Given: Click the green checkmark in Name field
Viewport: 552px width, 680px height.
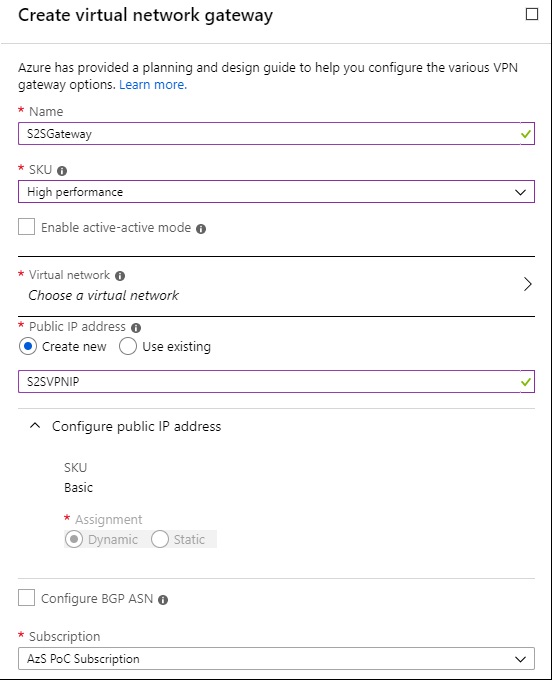Looking at the screenshot, I should 526,134.
